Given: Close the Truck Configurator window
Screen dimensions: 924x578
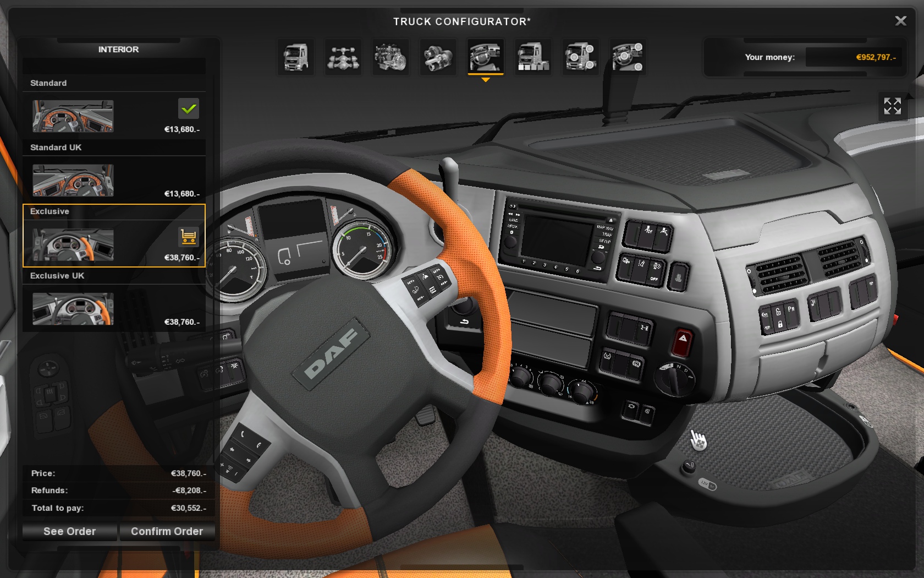Looking at the screenshot, I should (900, 21).
